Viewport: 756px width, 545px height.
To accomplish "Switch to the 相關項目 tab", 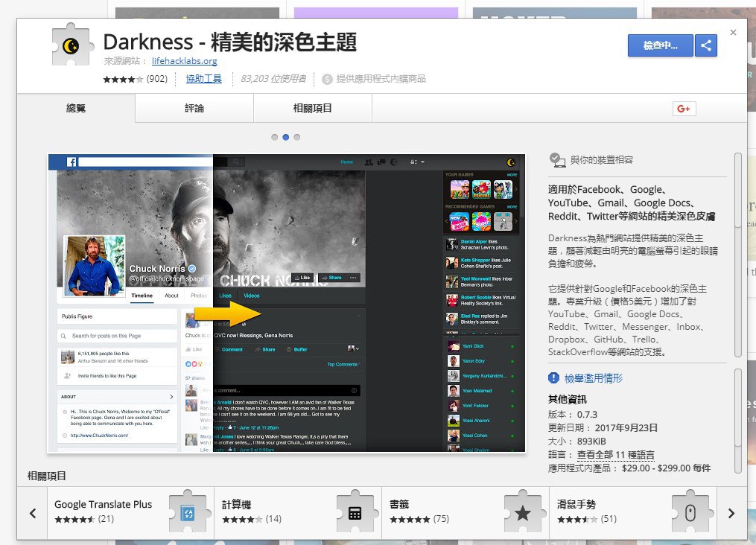I will click(x=313, y=109).
